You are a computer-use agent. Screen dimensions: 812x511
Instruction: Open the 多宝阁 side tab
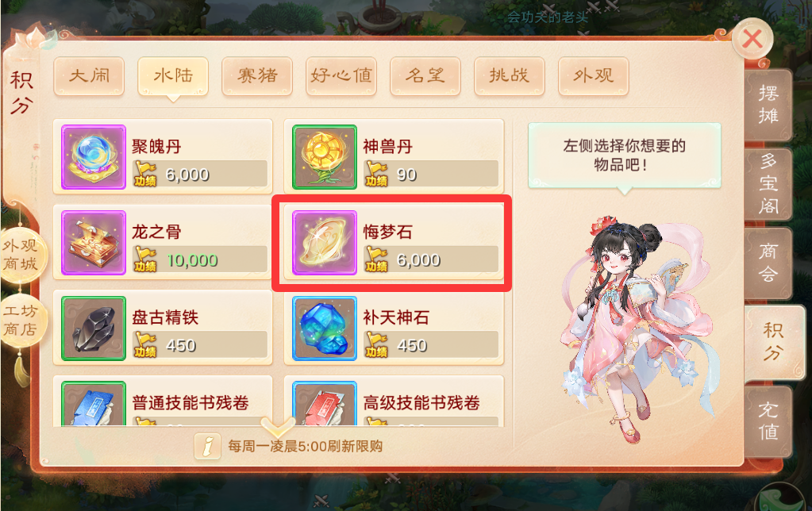(768, 184)
